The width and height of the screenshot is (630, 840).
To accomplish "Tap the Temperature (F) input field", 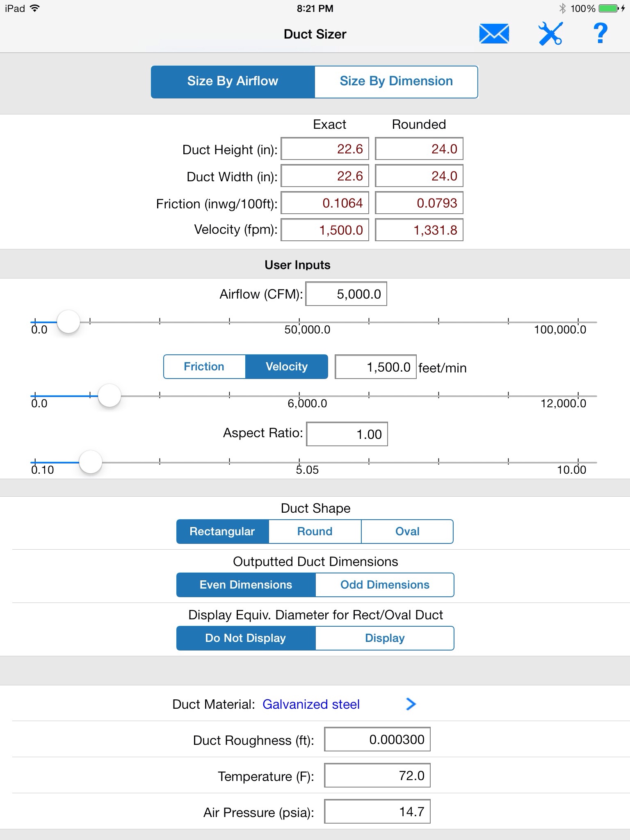I will (x=377, y=776).
